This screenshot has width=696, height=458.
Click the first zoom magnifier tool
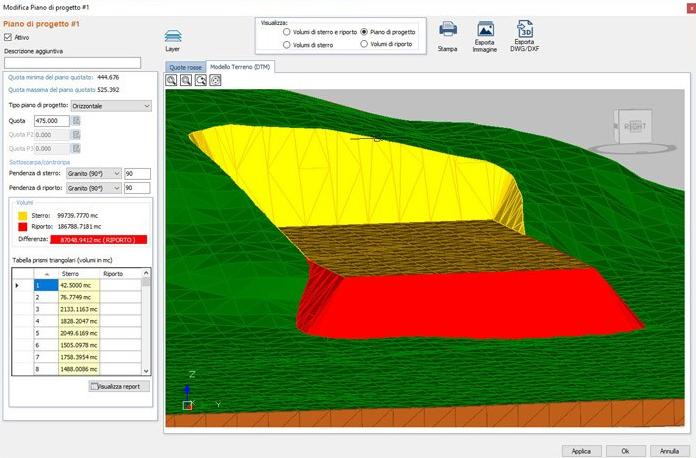click(x=172, y=80)
